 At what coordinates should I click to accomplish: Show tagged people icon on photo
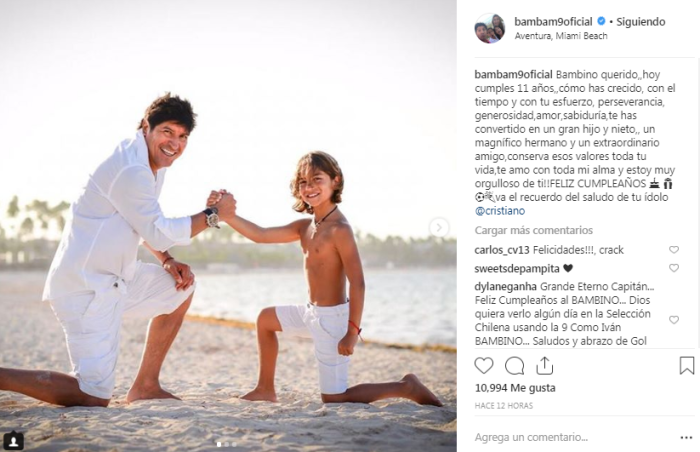[14, 441]
